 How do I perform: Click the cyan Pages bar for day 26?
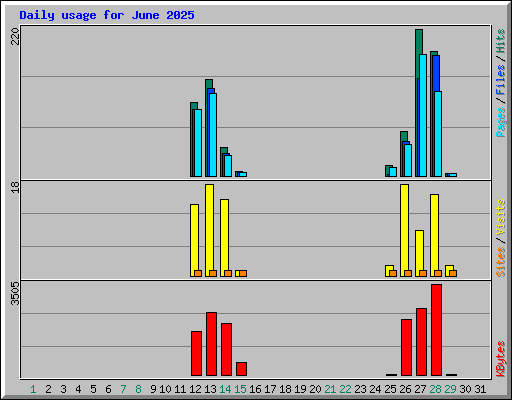point(408,160)
